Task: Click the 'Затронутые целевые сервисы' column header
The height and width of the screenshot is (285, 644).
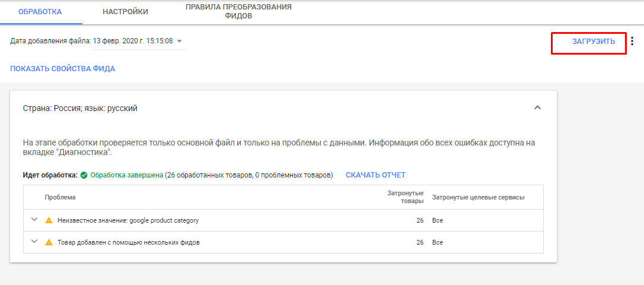Action: [x=478, y=197]
